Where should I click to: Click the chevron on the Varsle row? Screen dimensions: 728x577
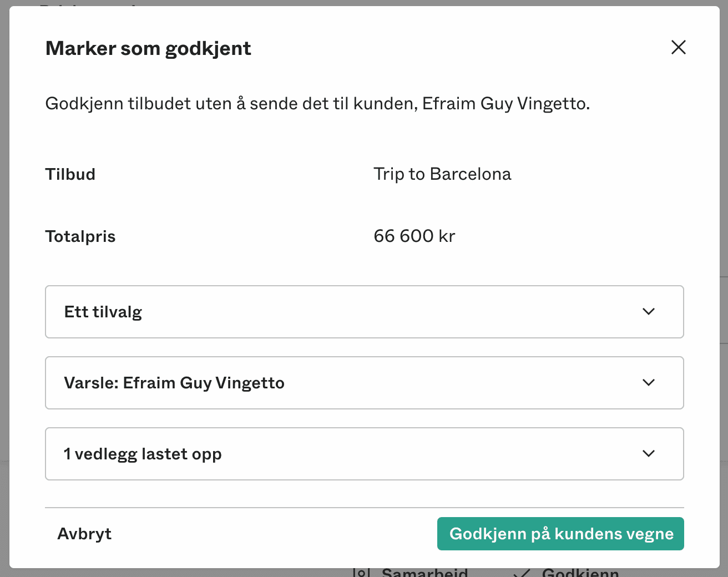(x=648, y=383)
